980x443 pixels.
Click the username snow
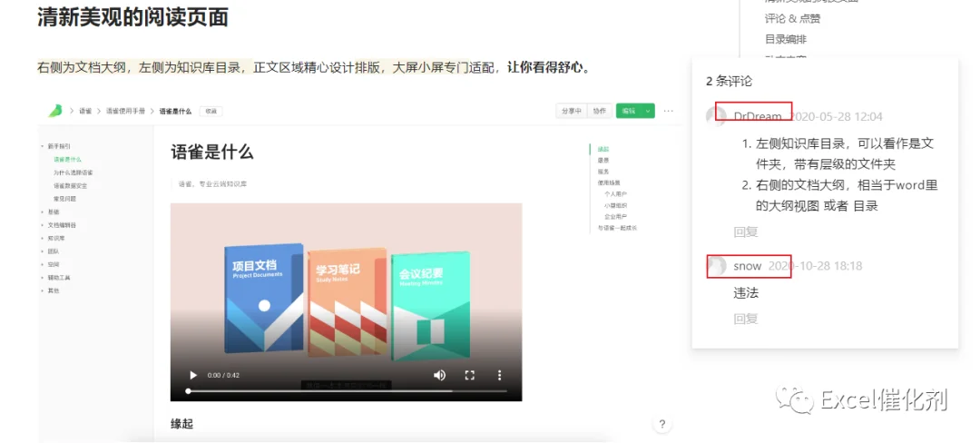748,266
